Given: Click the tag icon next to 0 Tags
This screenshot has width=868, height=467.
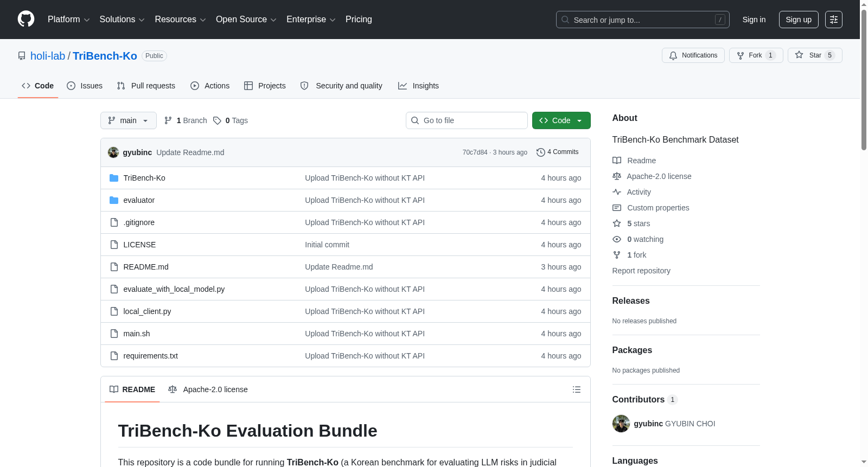Looking at the screenshot, I should click(x=217, y=120).
